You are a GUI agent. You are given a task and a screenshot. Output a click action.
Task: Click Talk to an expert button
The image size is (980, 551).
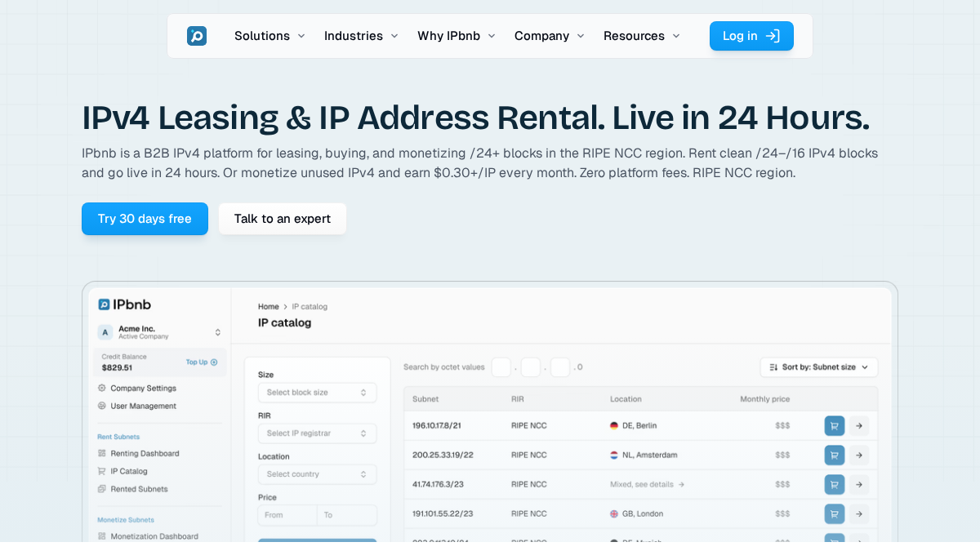(283, 219)
